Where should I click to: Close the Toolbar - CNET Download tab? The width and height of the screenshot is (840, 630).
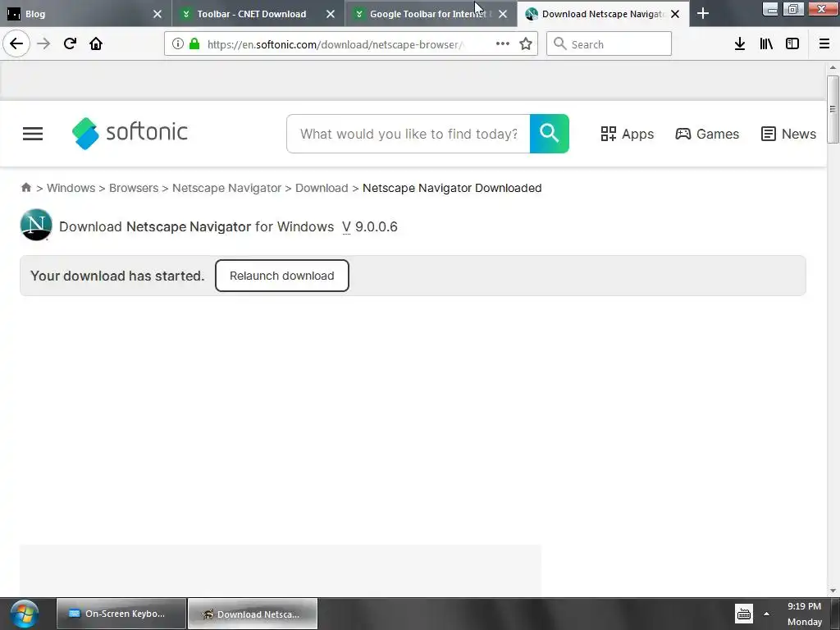331,14
